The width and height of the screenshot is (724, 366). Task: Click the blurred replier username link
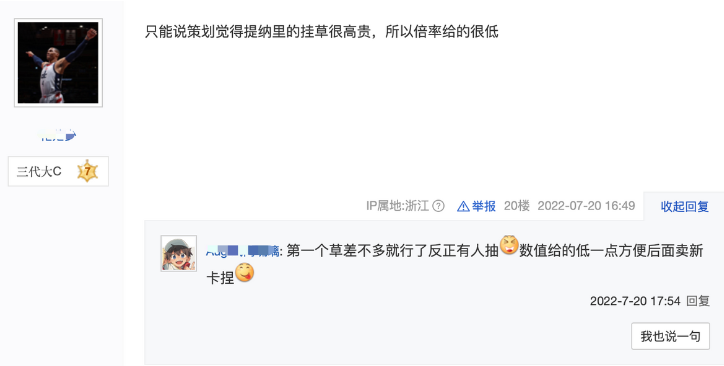tap(243, 252)
